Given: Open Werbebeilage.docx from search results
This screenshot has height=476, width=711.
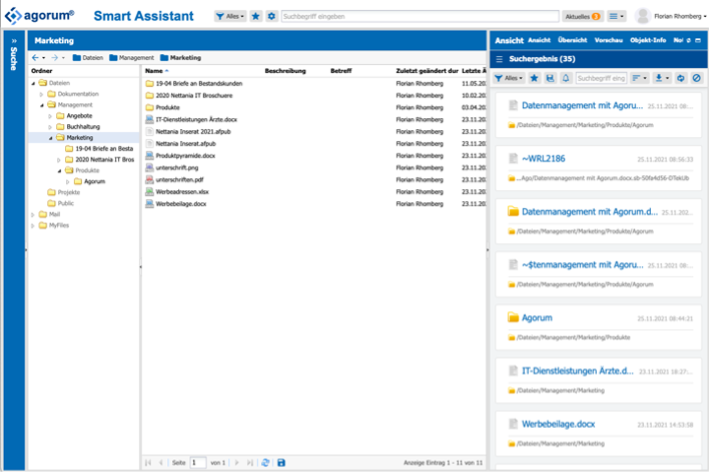Looking at the screenshot, I should (557, 424).
